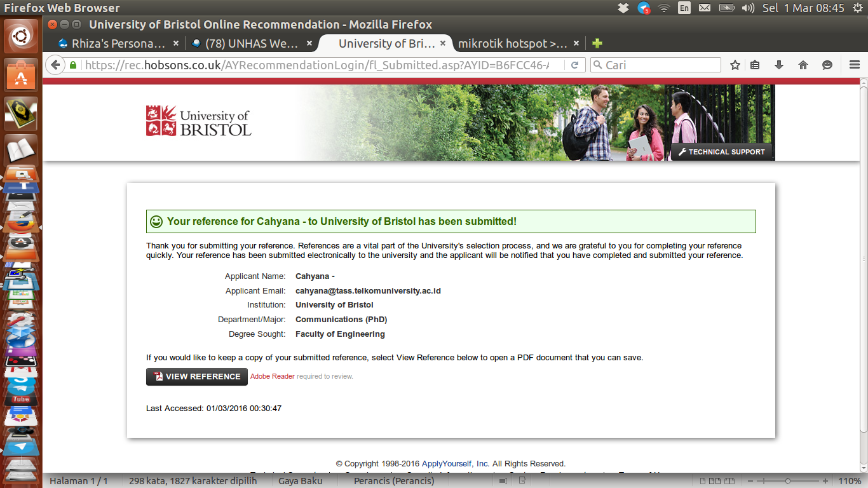Click the green submitted confirmation banner

coord(451,221)
